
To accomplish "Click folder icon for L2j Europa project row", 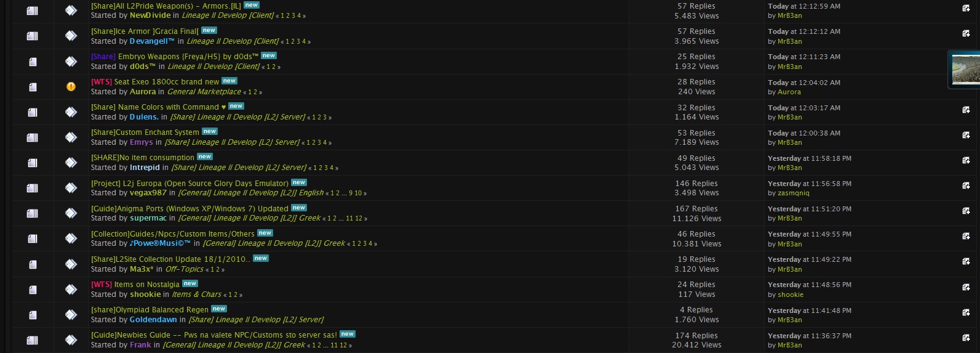I will [33, 188].
